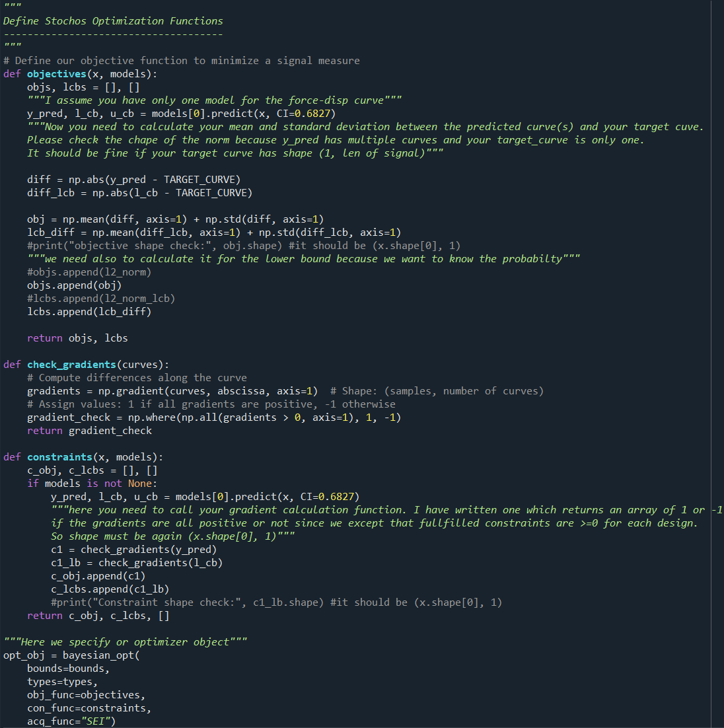This screenshot has height=728, width=724.
Task: Click the con_func=constraints argument
Action: 89,708
